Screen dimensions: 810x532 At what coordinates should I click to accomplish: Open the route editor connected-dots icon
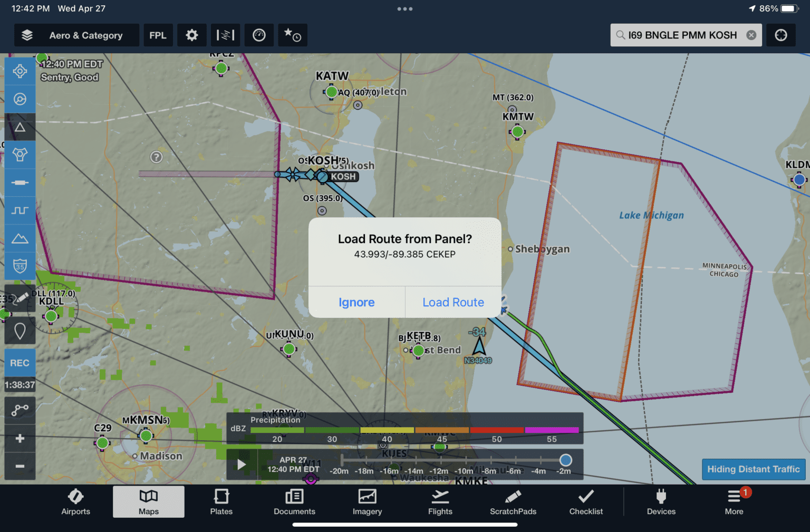(20, 410)
